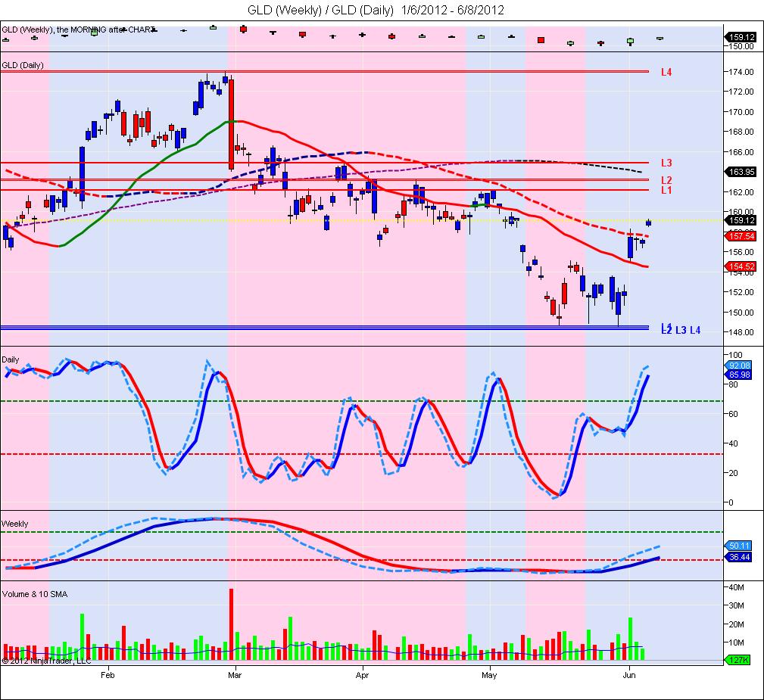The image size is (764, 700).
Task: Select the "GLD (Weekly), the MORNING after CHART" label
Action: coord(79,30)
